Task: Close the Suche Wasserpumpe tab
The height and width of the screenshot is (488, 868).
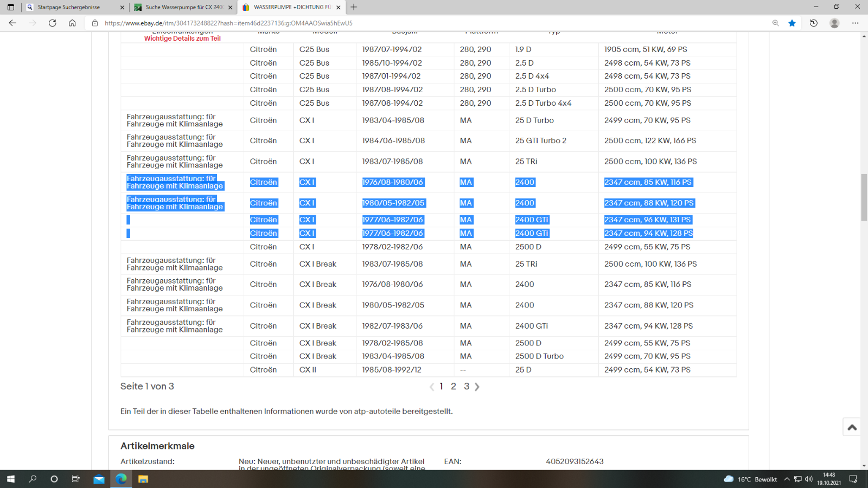Action: 231,7
